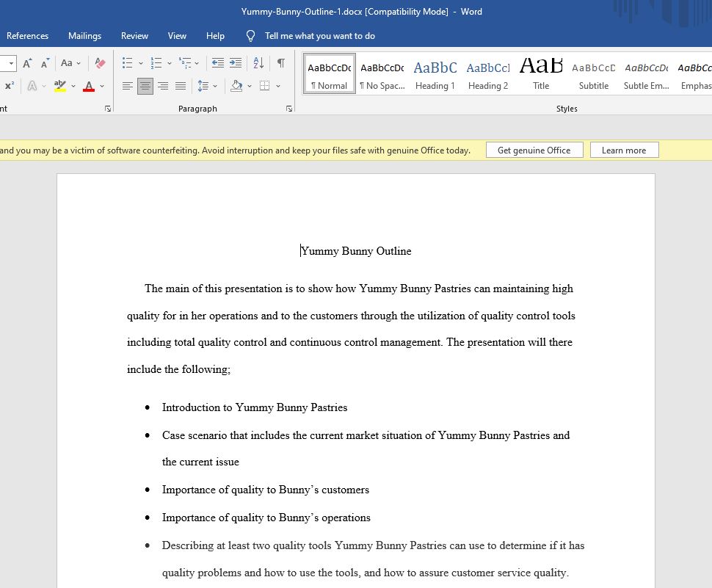Focus the Tell me what you want search box
Viewport: 712px width, 588px height.
tap(320, 36)
